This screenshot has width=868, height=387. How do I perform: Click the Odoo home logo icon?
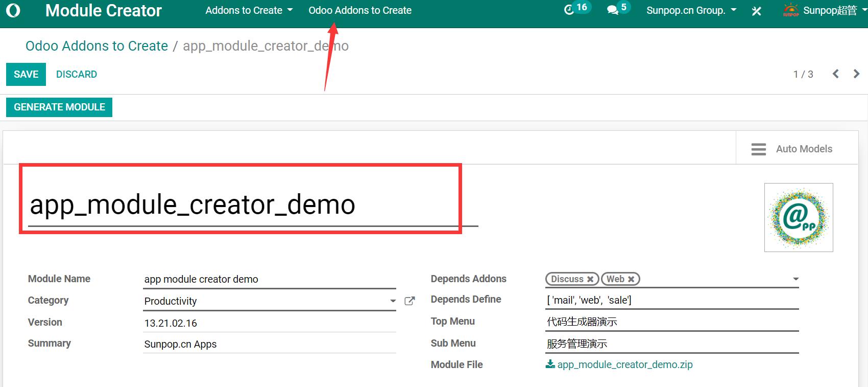tap(13, 11)
